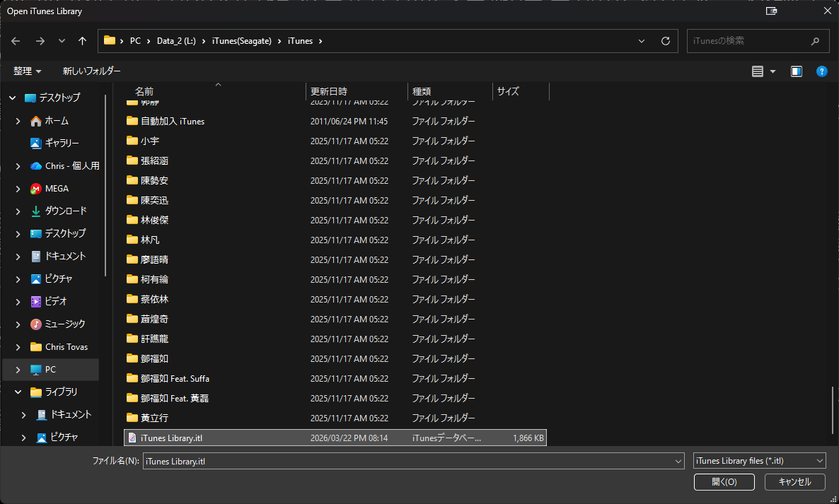
Task: Go up one folder level
Action: click(82, 41)
